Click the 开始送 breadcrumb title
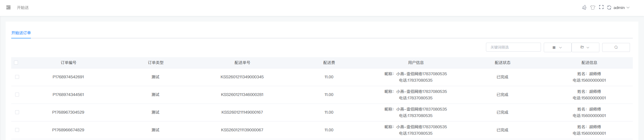The width and height of the screenshot is (644, 140). (23, 8)
